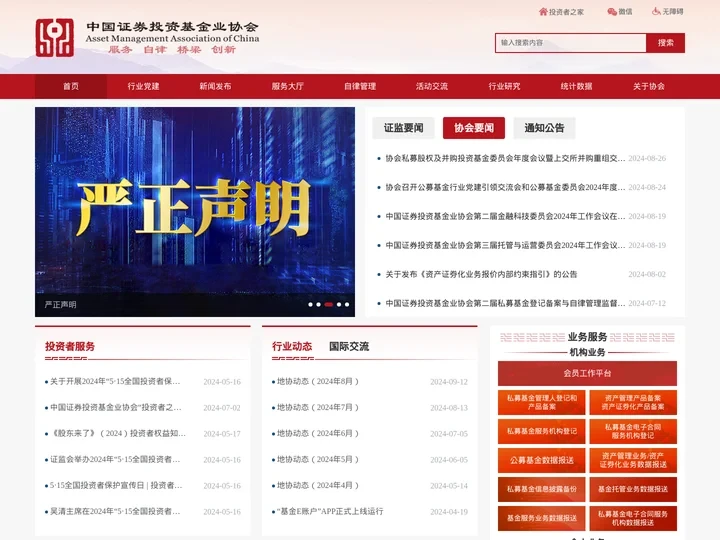Viewport: 720px width, 540px height.
Task: Open 资产管理业务/资产证券化业务数据报送
Action: (x=633, y=460)
